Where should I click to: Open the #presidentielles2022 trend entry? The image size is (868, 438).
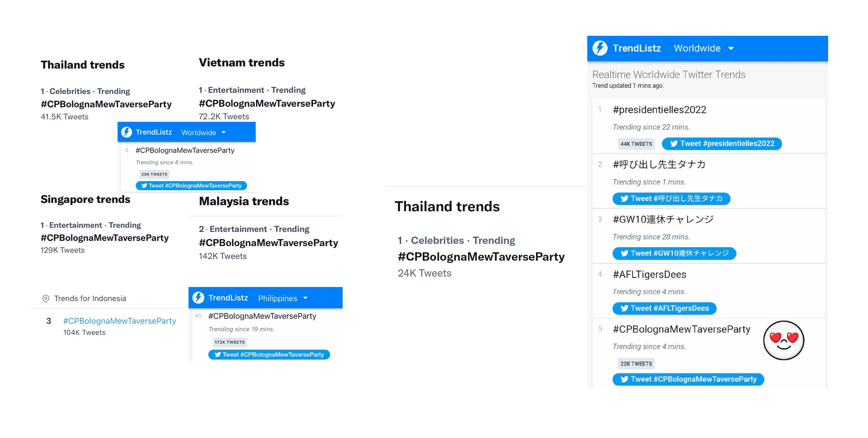[x=659, y=110]
